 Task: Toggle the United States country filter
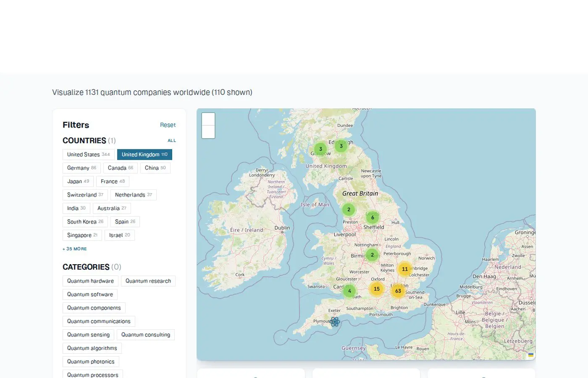coord(89,155)
